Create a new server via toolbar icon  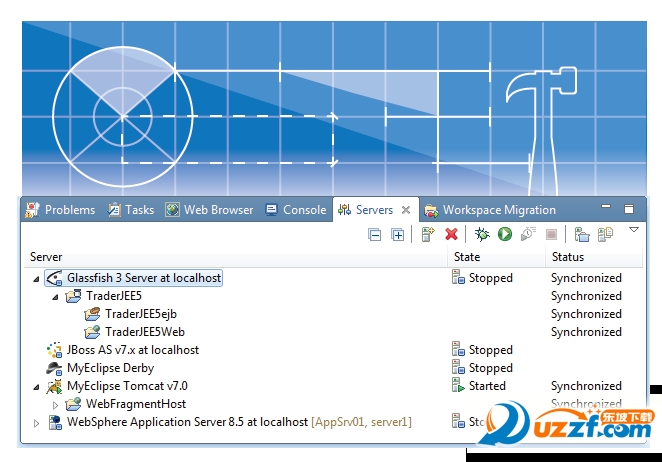(x=428, y=234)
